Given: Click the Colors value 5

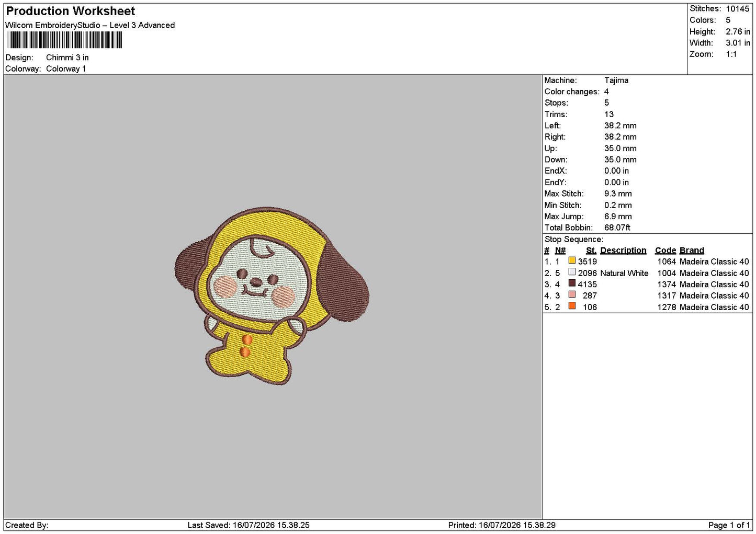Looking at the screenshot, I should (728, 20).
